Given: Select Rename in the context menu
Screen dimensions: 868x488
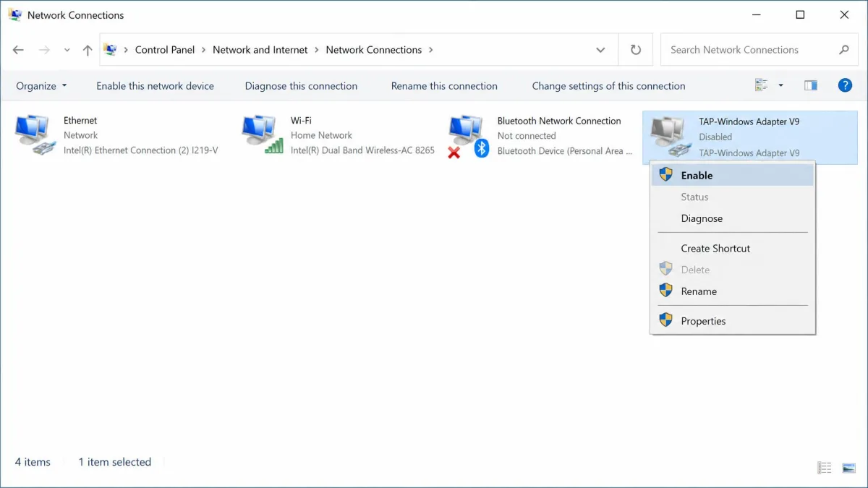Looking at the screenshot, I should [733, 291].
